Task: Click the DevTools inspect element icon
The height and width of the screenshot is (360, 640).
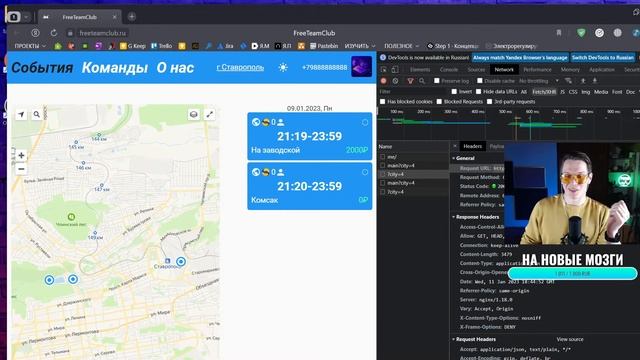Action: (384, 70)
